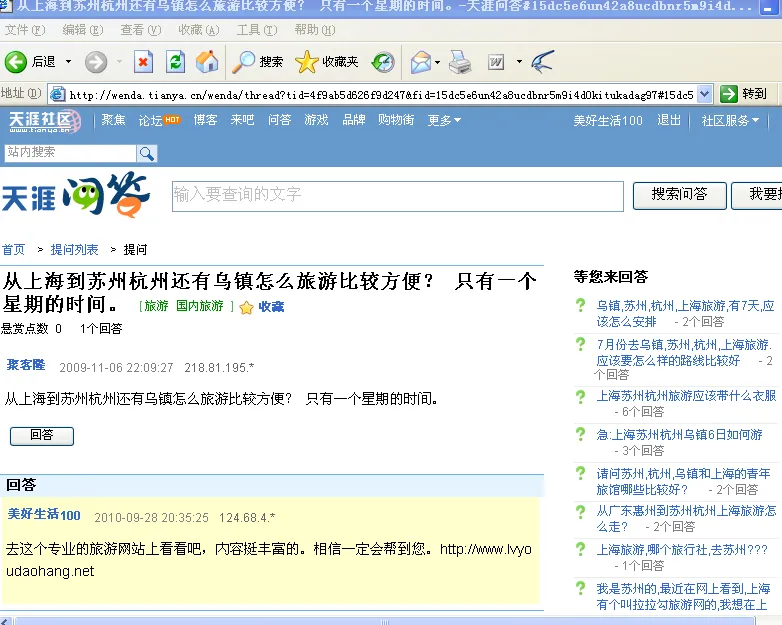Open the Mail toolbar icon
The height and width of the screenshot is (625, 782).
coord(420,62)
